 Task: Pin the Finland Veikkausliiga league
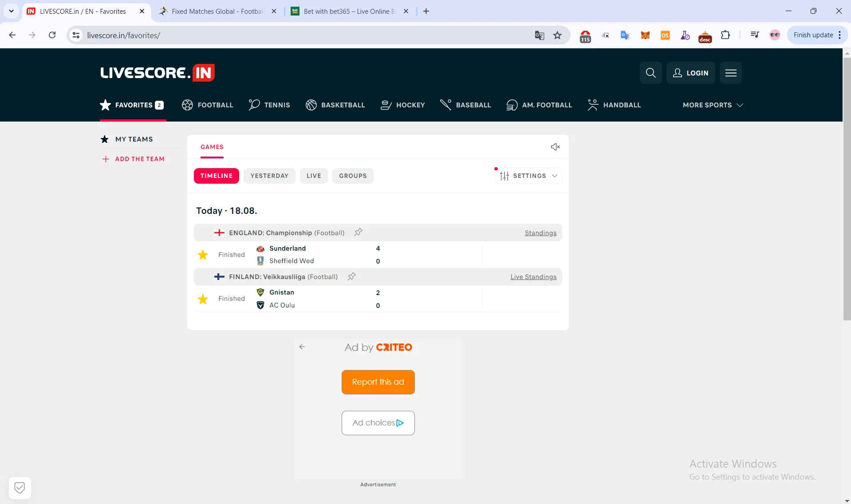click(x=351, y=277)
